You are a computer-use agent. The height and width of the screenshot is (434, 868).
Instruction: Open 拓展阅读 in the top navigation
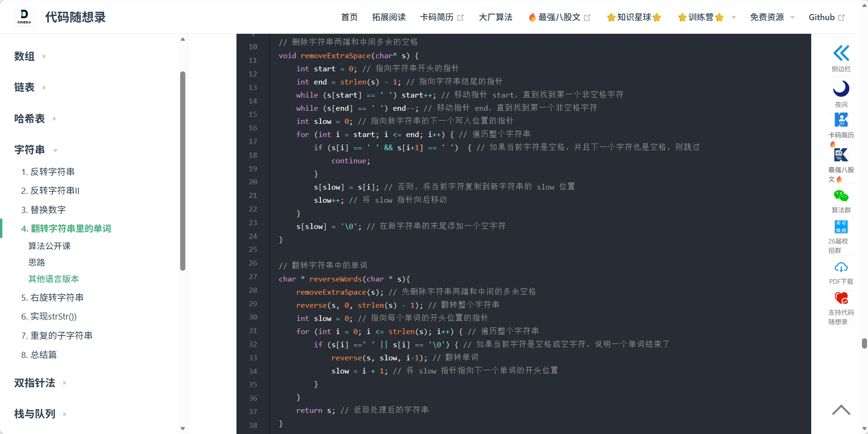(388, 17)
